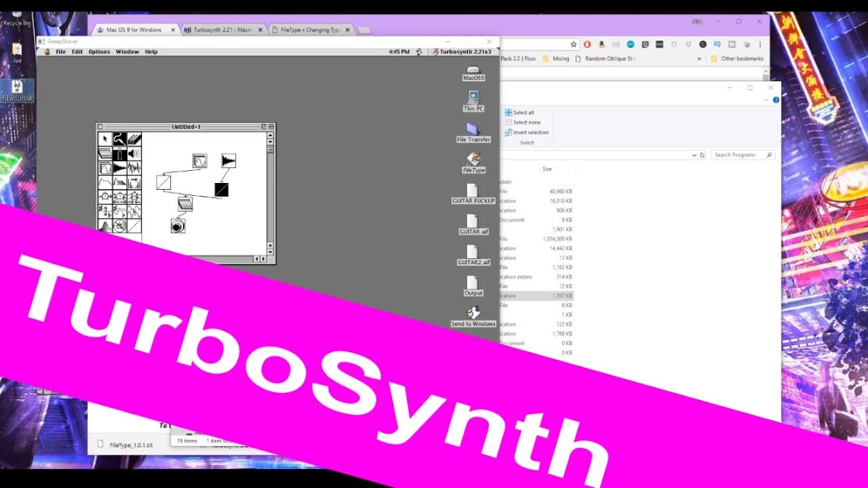This screenshot has width=868, height=488.
Task: Open This PC icon on Mac desktop
Action: point(473,102)
